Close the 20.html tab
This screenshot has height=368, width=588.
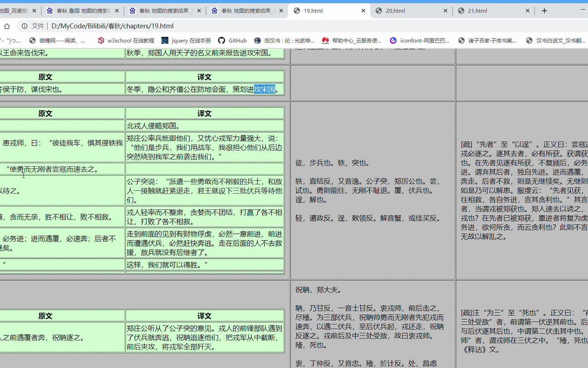click(x=445, y=11)
